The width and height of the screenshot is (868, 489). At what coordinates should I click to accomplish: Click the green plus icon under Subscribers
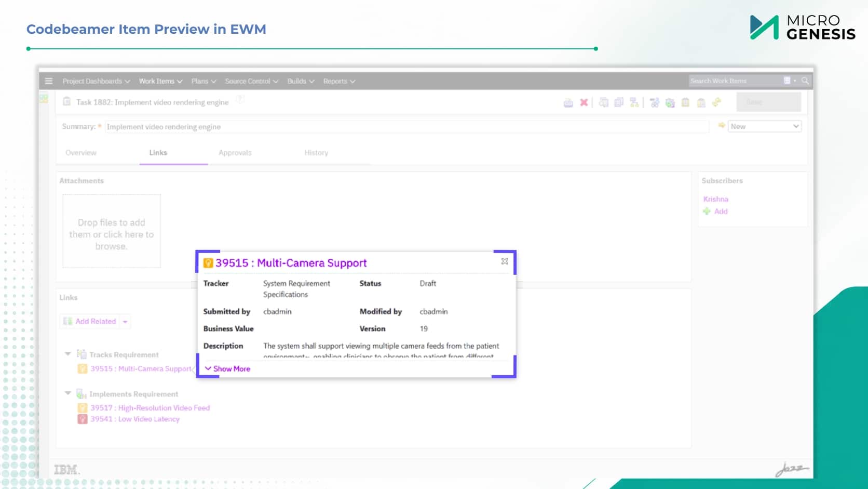click(x=707, y=211)
